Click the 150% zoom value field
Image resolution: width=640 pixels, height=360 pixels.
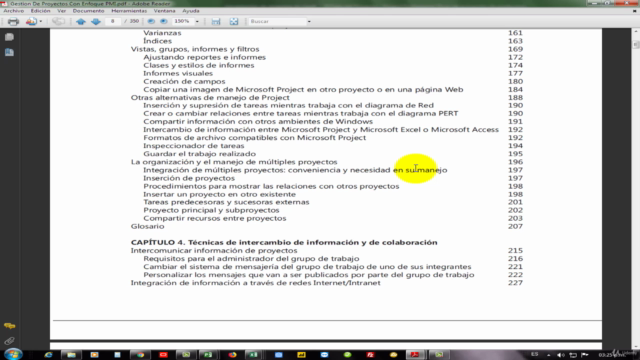pos(182,21)
